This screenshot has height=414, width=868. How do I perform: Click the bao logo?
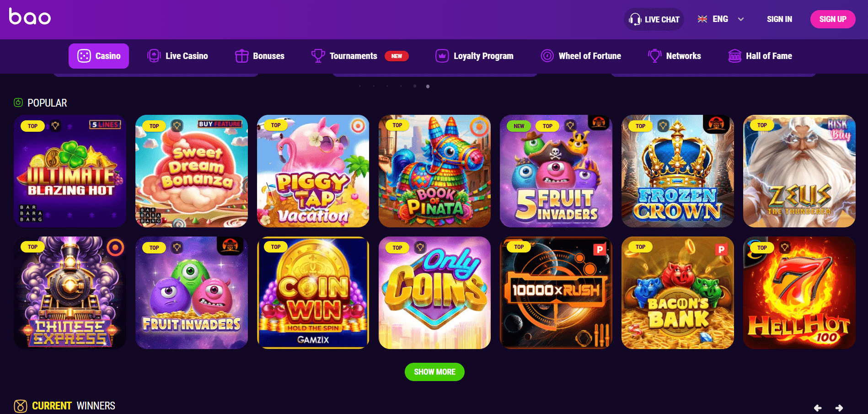(30, 16)
